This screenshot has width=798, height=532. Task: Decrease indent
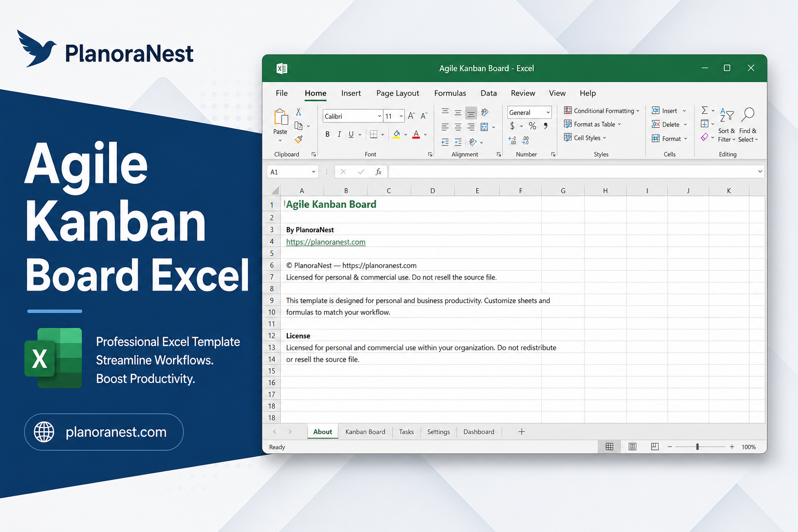[x=445, y=142]
